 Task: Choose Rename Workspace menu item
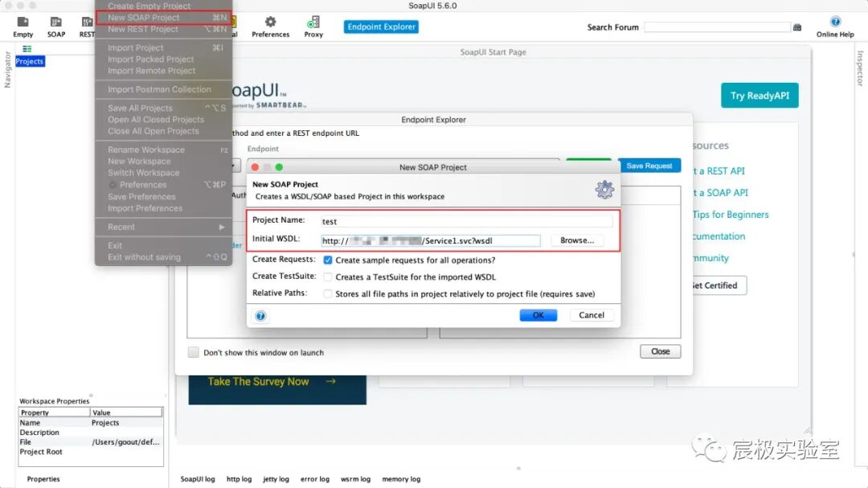point(163,150)
